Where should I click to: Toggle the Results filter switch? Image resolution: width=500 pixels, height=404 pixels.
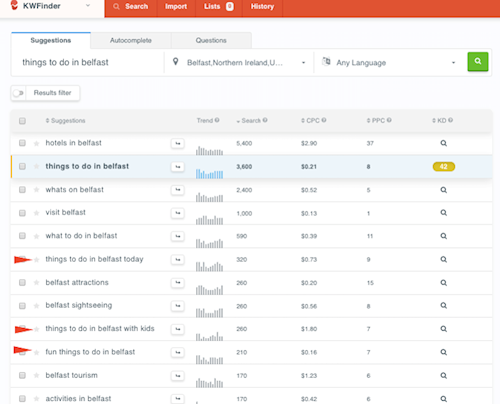[18, 93]
